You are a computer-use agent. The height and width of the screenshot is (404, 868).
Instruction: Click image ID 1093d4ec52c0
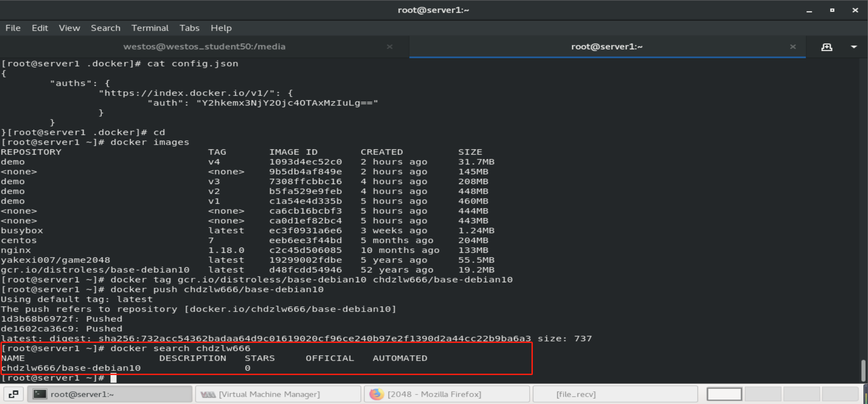[x=305, y=162]
